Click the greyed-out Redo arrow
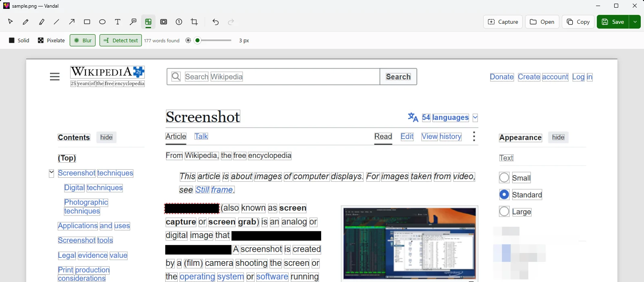Screen dimensions: 644x282 [x=231, y=22]
